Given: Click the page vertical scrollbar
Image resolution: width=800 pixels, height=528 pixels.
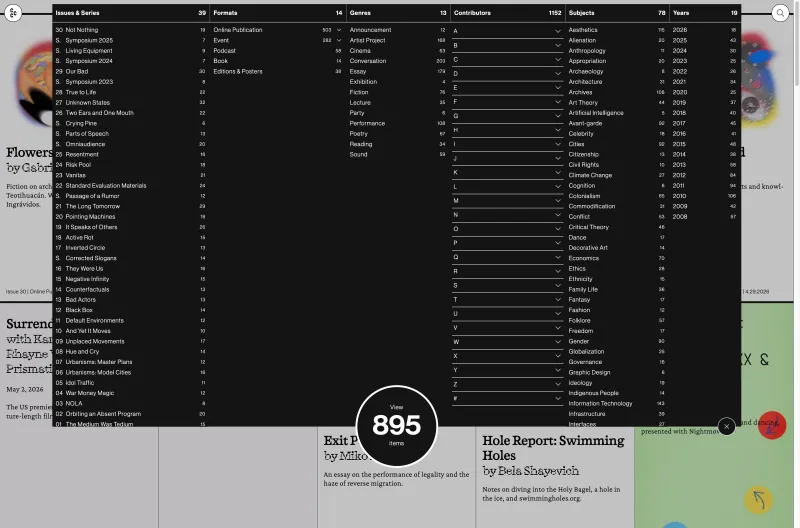Looking at the screenshot, I should (796, 46).
